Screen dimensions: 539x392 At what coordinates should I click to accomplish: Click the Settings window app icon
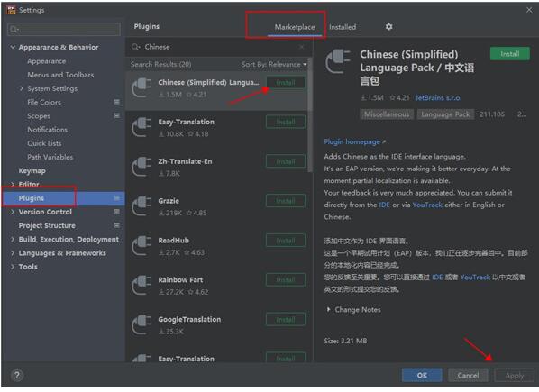tap(11, 10)
